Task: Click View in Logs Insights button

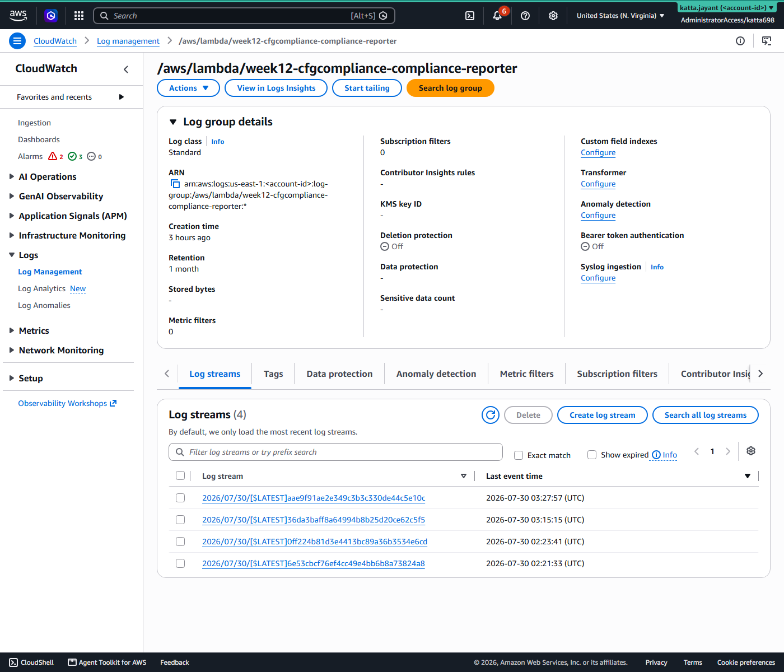Action: pos(276,88)
